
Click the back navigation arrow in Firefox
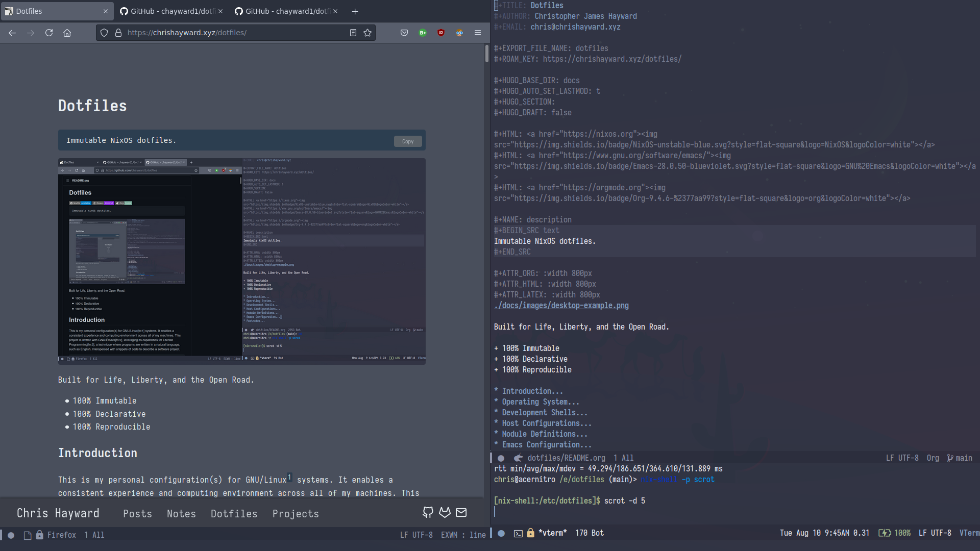pos(12,32)
